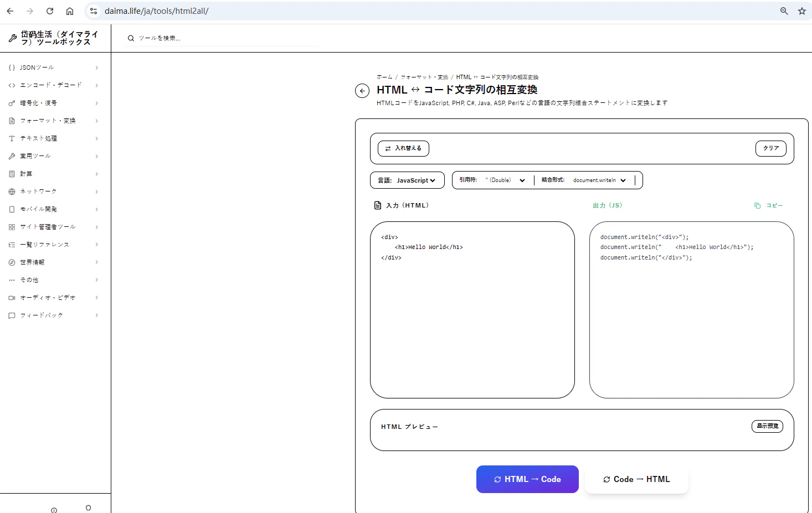The width and height of the screenshot is (812, 513).
Task: Click the テキスト処理 T icon
Action: click(12, 138)
